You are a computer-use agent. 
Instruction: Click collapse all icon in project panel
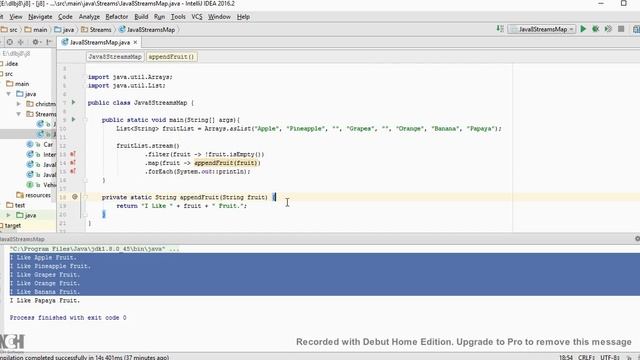tap(21, 42)
